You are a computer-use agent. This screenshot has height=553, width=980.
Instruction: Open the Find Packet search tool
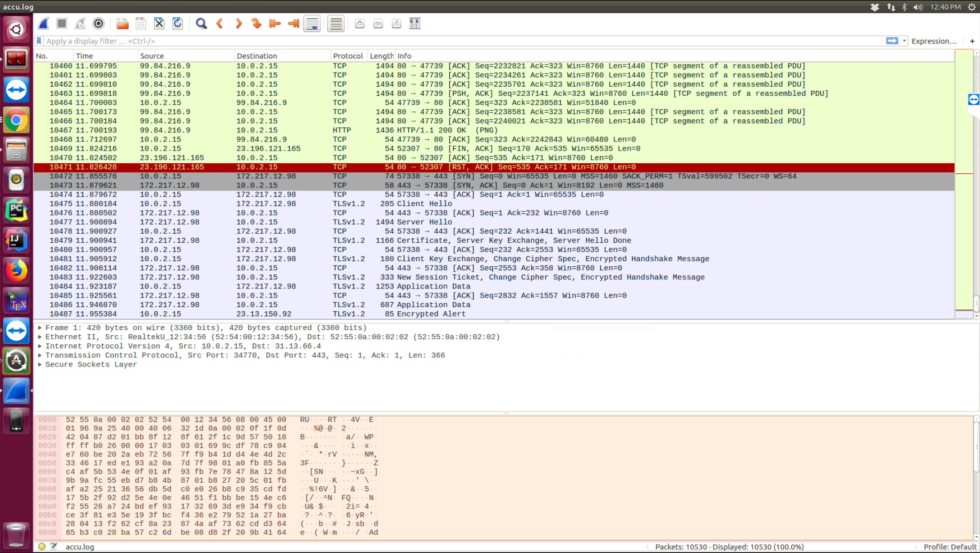tap(201, 23)
